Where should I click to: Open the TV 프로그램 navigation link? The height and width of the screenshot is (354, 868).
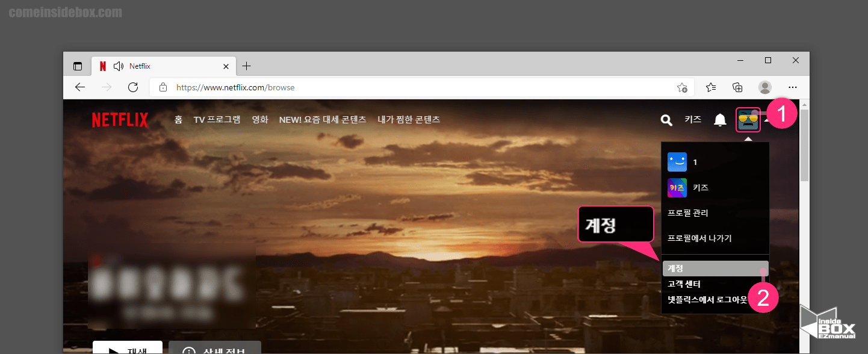click(x=217, y=120)
